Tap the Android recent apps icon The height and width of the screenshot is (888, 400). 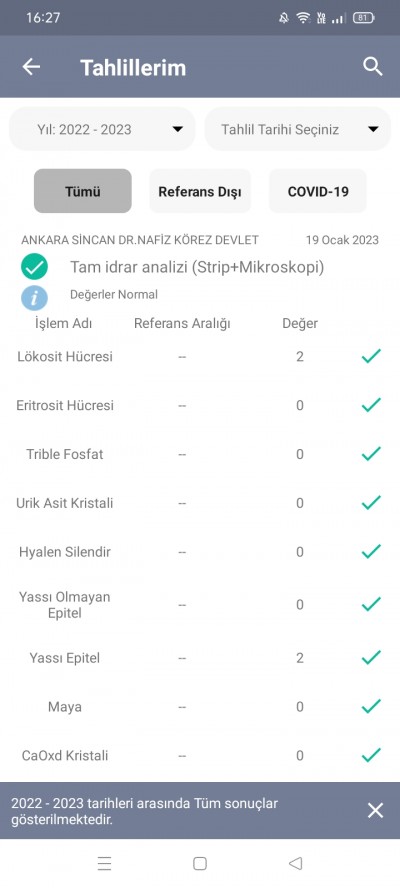104,863
